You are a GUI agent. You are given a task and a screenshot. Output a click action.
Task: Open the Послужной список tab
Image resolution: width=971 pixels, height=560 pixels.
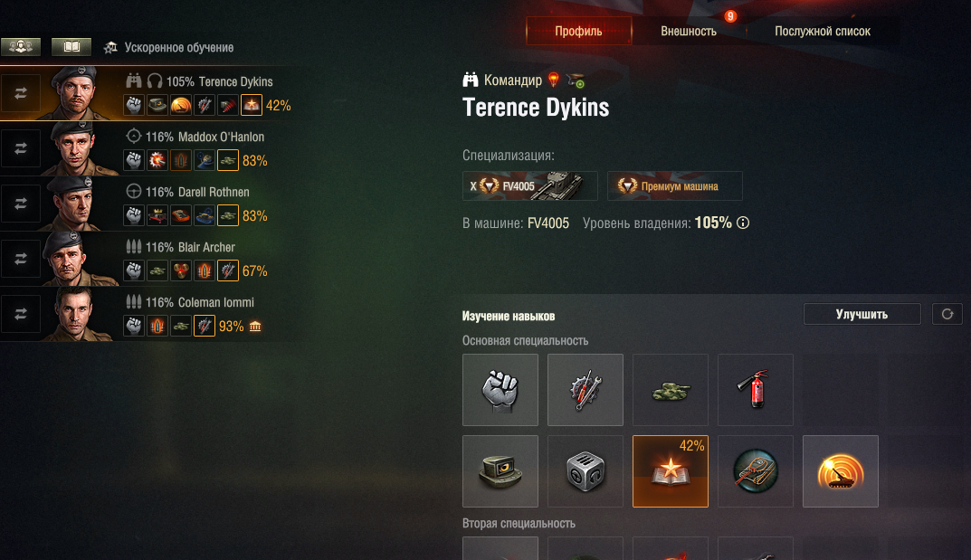[x=823, y=31]
